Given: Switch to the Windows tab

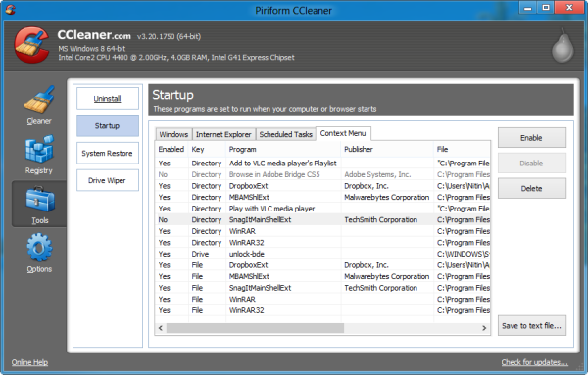Looking at the screenshot, I should (173, 134).
